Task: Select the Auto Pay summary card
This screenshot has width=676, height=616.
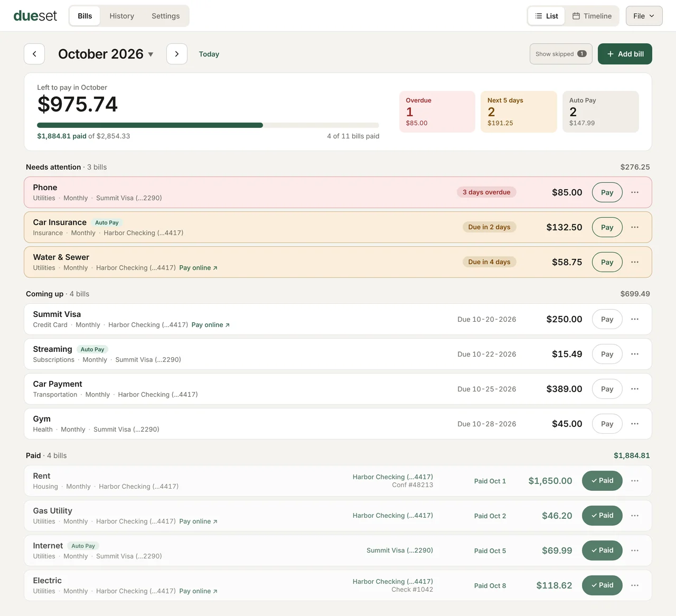Action: [x=600, y=111]
